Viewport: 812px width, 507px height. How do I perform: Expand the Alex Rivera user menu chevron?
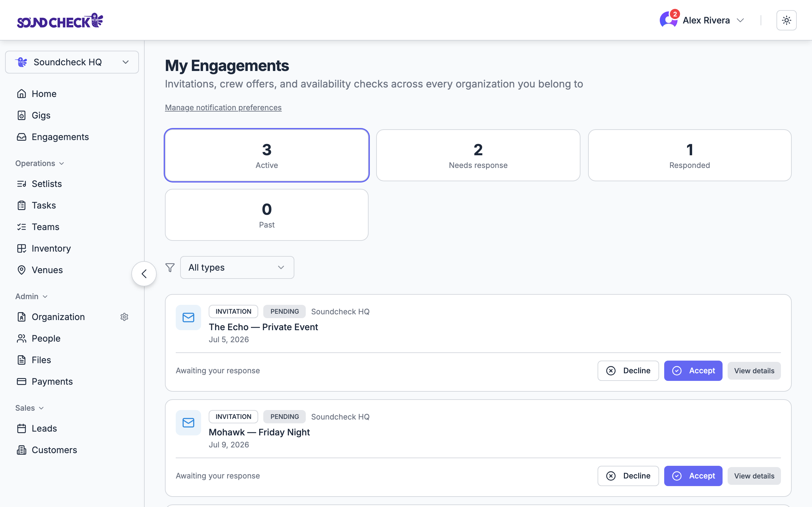click(x=741, y=21)
